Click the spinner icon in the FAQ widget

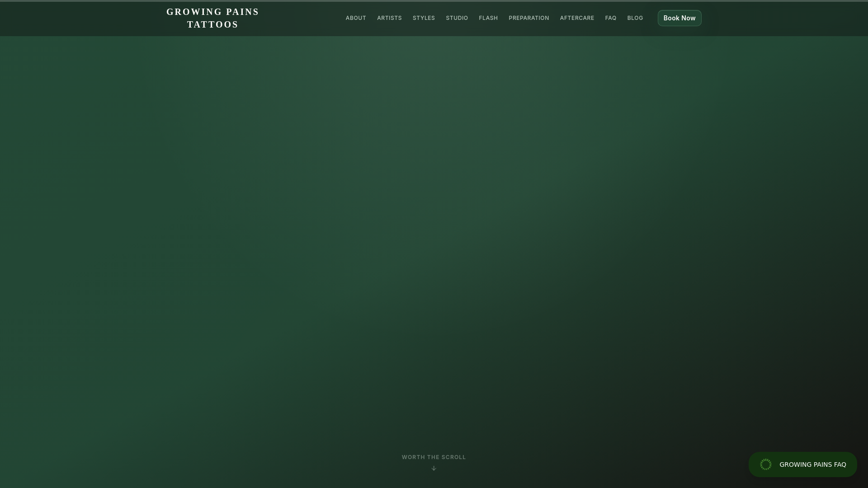pos(765,465)
